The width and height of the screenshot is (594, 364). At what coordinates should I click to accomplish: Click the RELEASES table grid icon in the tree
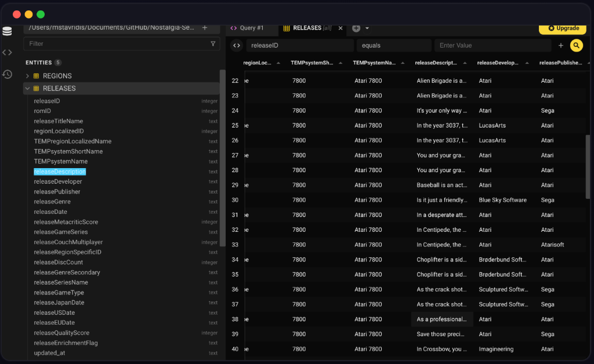pyautogui.click(x=37, y=89)
